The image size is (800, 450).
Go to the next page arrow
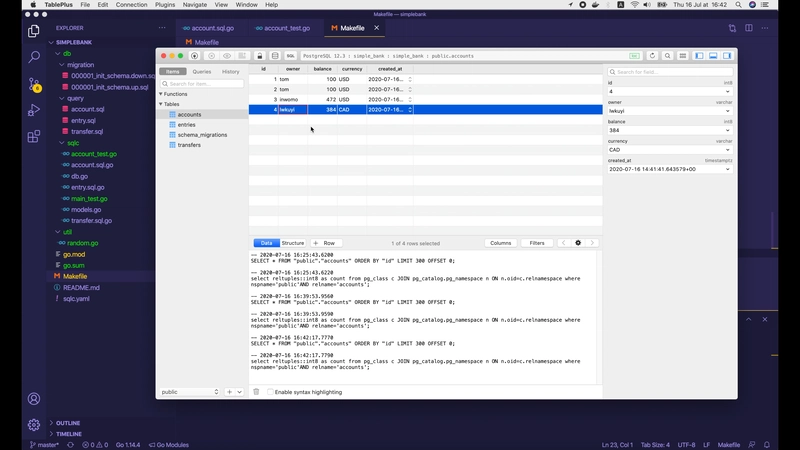[x=592, y=243]
